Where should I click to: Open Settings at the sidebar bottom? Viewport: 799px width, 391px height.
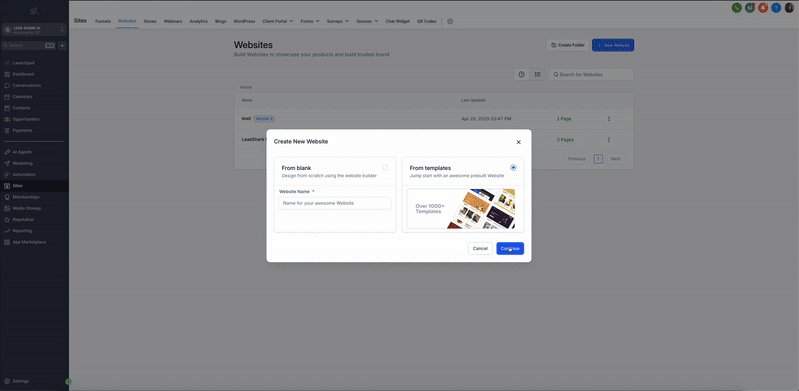[20, 381]
